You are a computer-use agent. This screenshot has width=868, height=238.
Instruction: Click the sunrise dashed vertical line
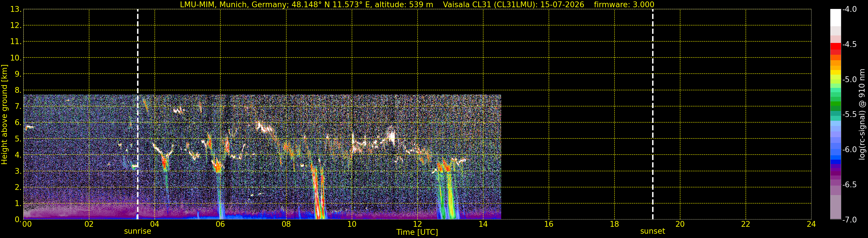[x=138, y=114]
